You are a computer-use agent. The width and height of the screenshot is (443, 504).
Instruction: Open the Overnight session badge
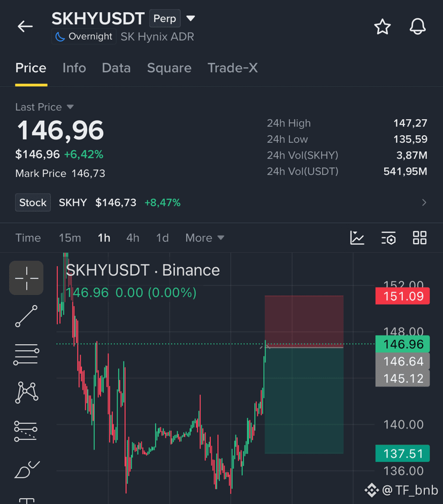click(x=83, y=37)
